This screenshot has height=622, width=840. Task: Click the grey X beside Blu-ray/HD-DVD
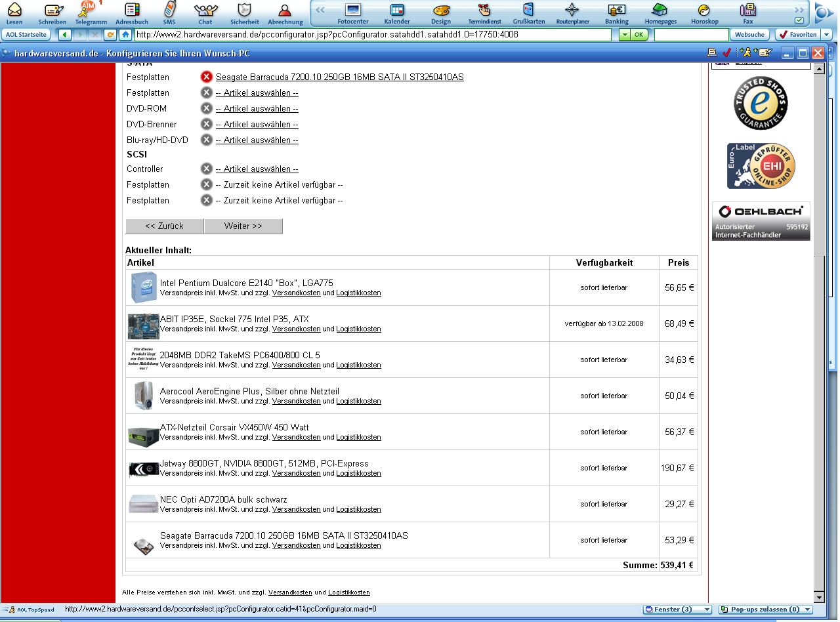click(206, 140)
